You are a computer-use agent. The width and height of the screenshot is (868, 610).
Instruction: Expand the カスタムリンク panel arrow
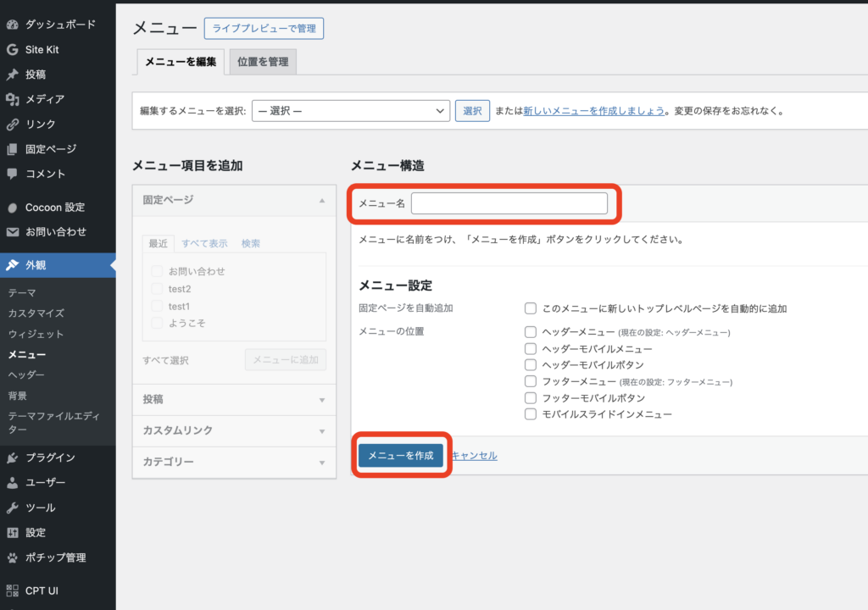[322, 430]
